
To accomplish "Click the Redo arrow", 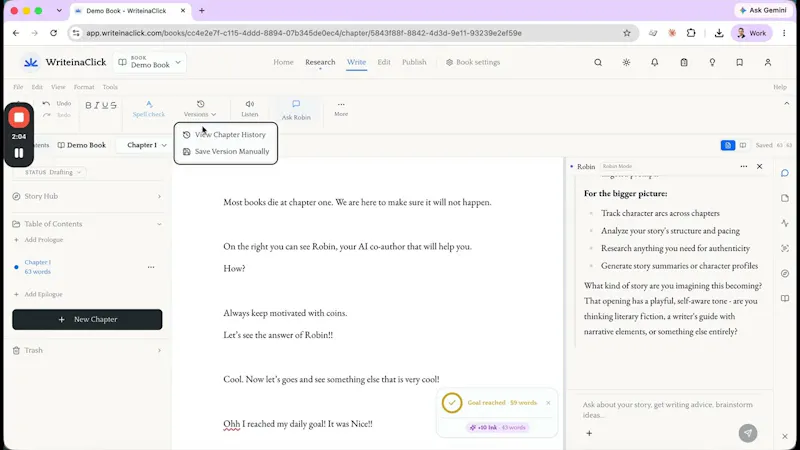I will tap(46, 115).
